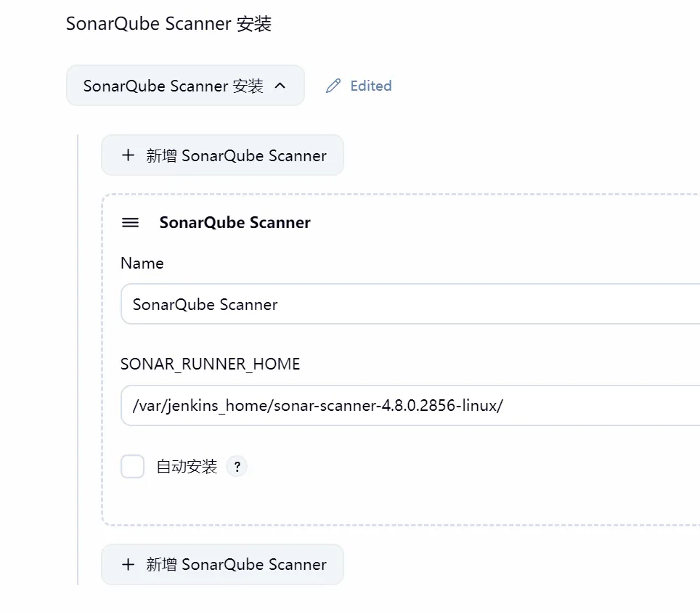700x612 pixels.
Task: Click the Name field label
Action: click(142, 263)
